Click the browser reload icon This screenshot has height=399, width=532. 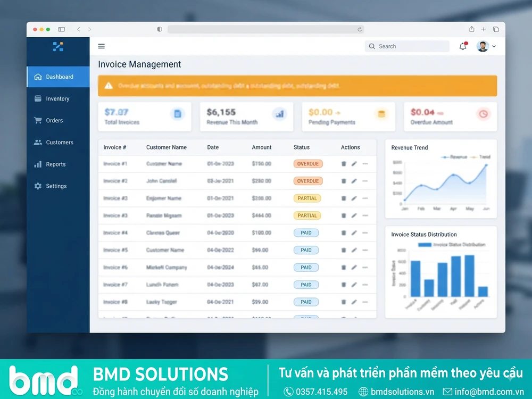click(360, 29)
